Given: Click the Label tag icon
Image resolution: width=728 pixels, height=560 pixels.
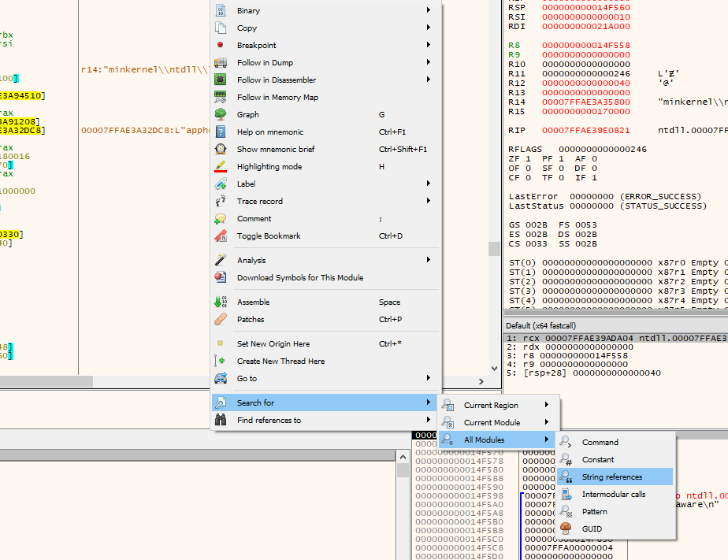Looking at the screenshot, I should [221, 184].
